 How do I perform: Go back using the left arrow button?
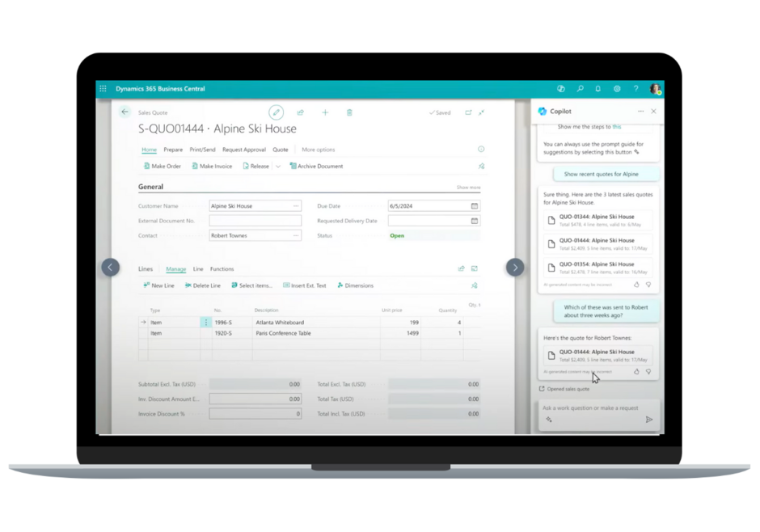tap(125, 112)
